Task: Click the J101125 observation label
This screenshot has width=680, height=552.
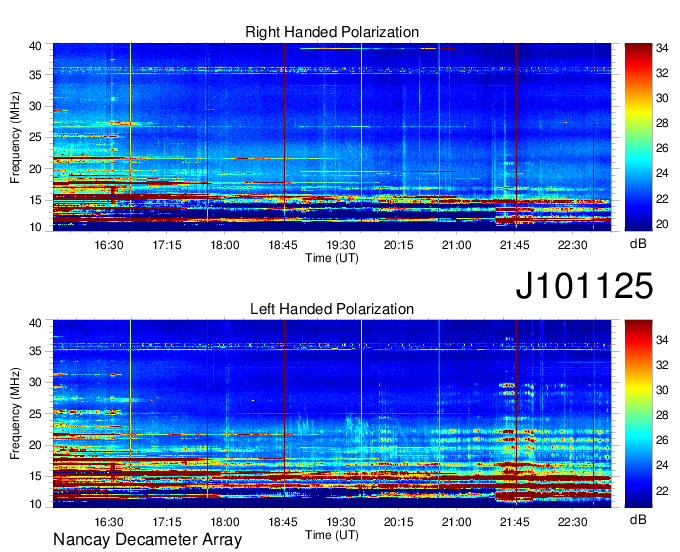Action: [584, 286]
